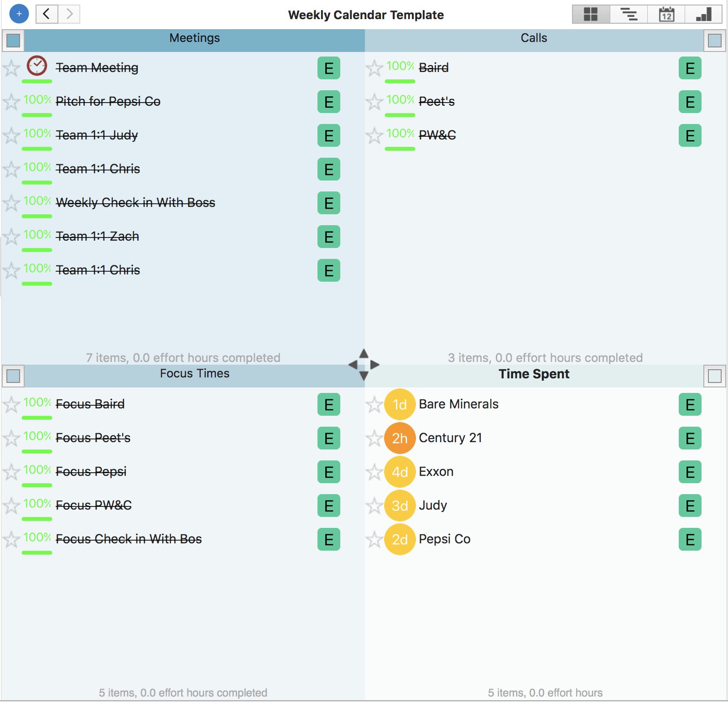This screenshot has height=702, width=728.
Task: Click the 3d duration badge on Judy
Action: 400,506
